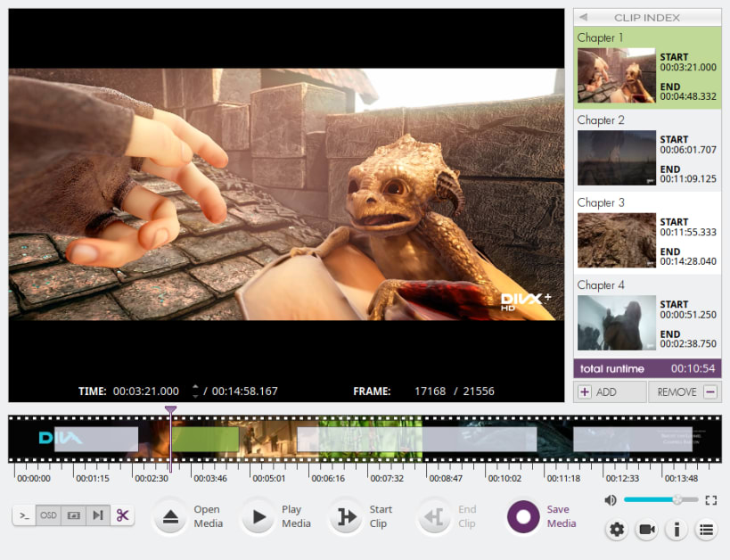Click the total runtime 00:10:54 bar
Image resolution: width=730 pixels, height=560 pixels.
click(648, 368)
